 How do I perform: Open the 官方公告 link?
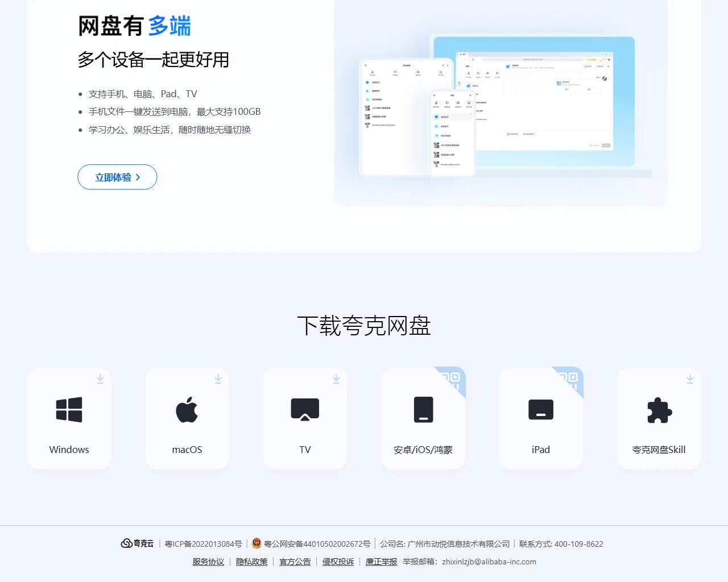point(295,562)
